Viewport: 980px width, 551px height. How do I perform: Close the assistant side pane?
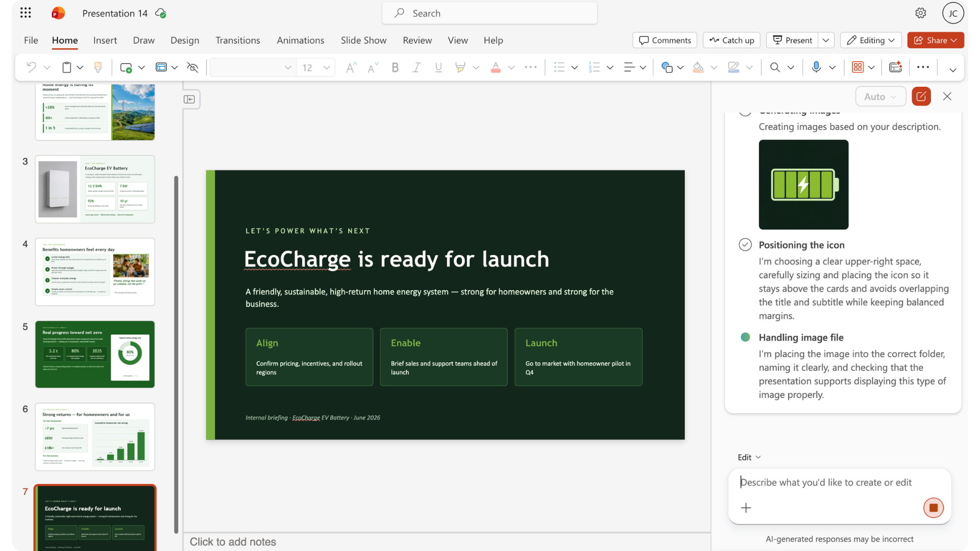[947, 96]
